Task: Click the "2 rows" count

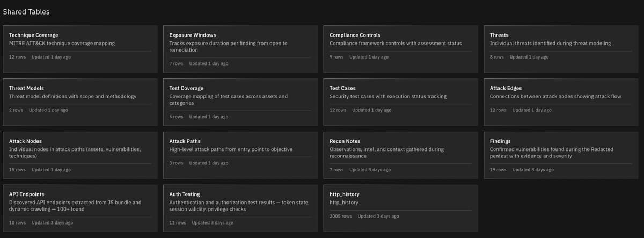Action: point(16,110)
